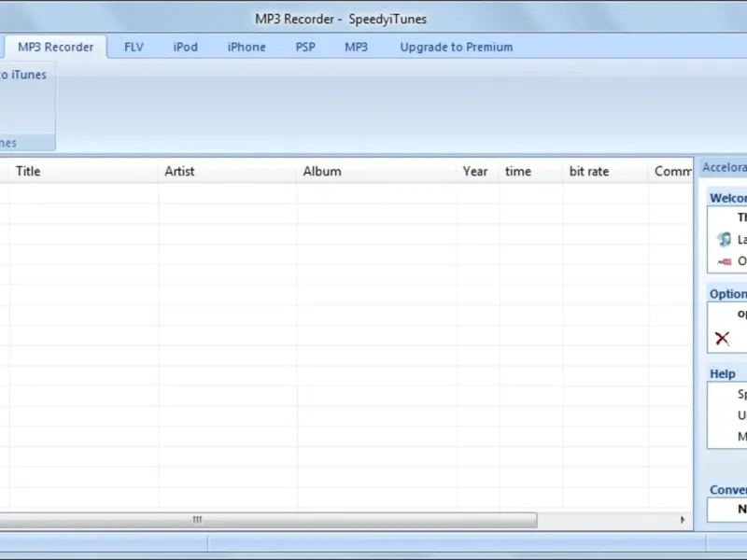Click the Help panel heading
This screenshot has width=747, height=560.
coord(723,374)
